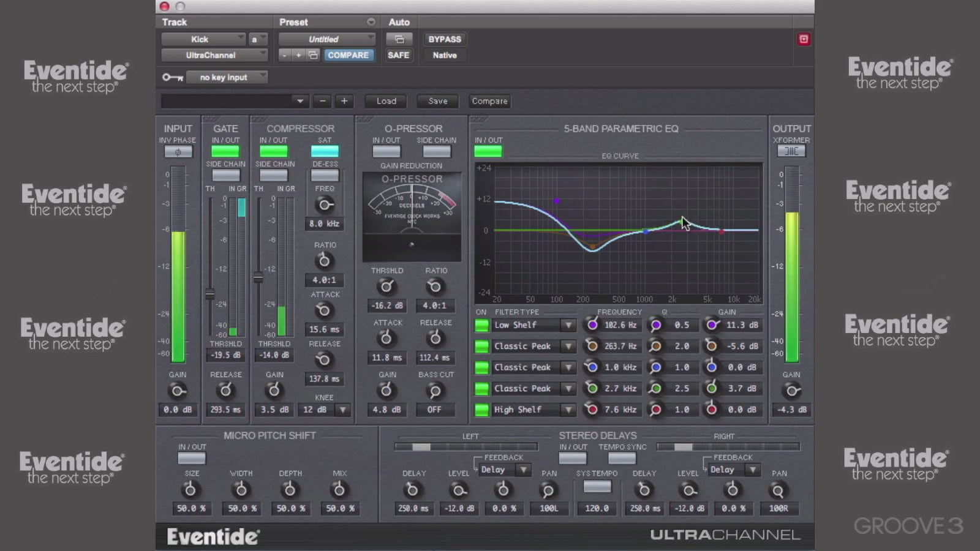Click the Micro Pitch Shift Mix knob
Image resolution: width=980 pixels, height=551 pixels.
[x=339, y=490]
